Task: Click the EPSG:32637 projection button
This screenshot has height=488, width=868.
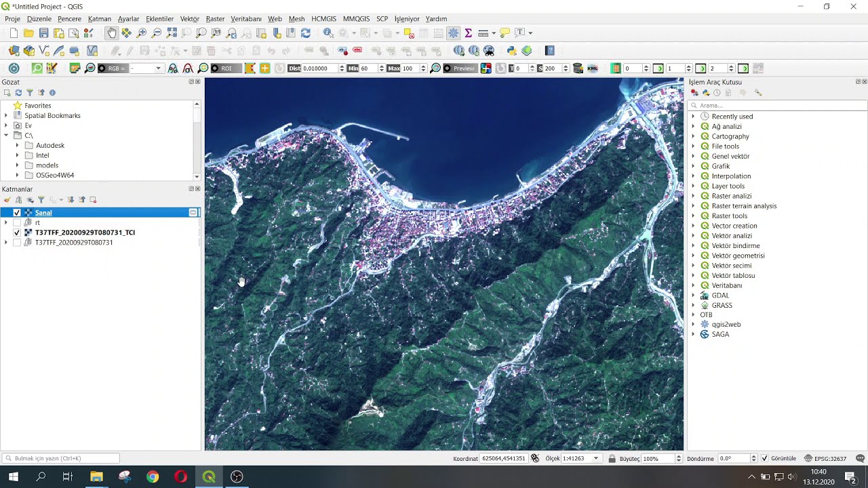Action: tap(825, 459)
